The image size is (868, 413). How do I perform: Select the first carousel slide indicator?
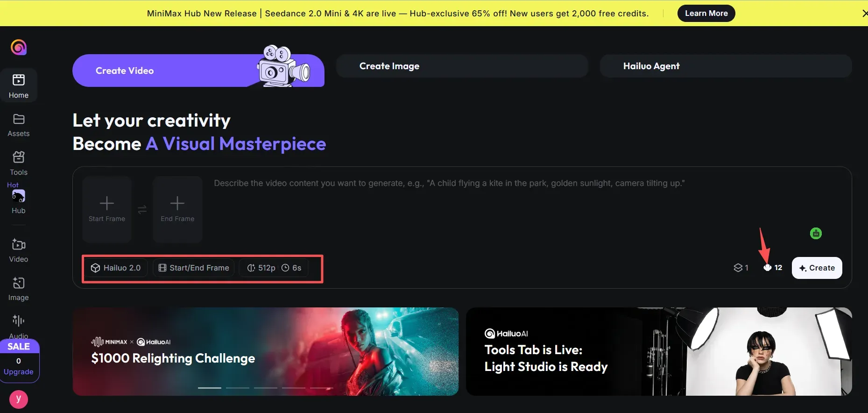[210, 388]
